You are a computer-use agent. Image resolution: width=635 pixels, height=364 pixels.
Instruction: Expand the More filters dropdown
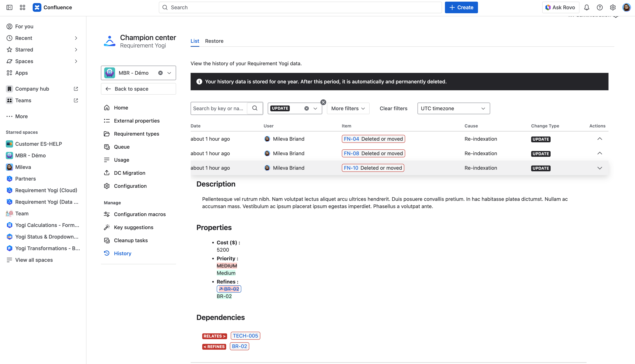click(x=348, y=108)
